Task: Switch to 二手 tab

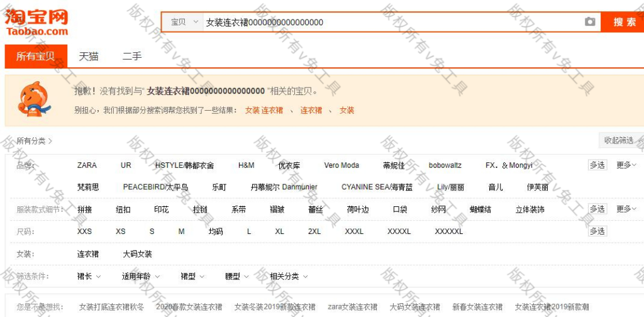Action: [132, 56]
